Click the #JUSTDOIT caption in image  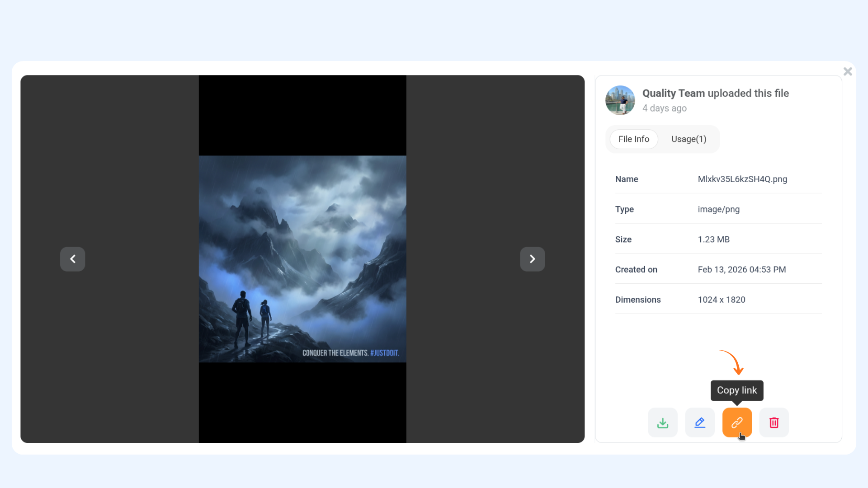click(x=384, y=353)
